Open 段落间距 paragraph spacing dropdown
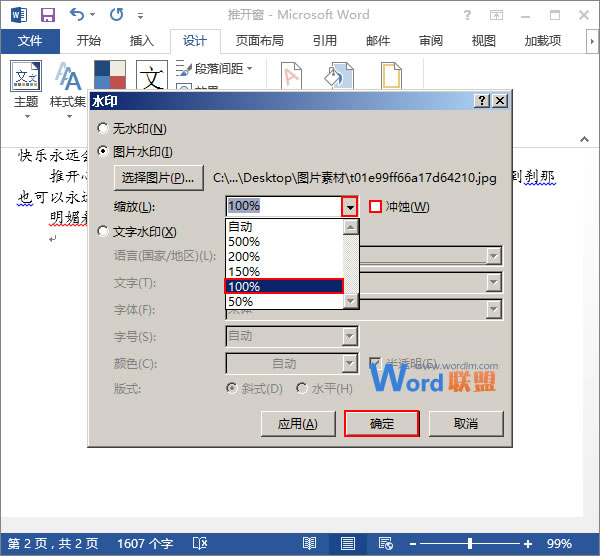The image size is (600, 556). coord(214,69)
